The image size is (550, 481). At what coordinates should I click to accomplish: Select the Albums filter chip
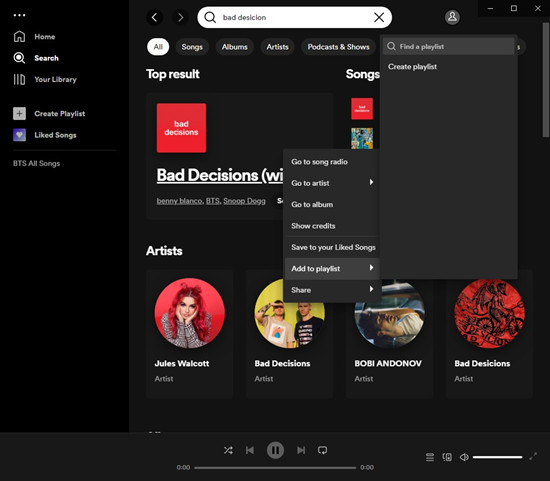tap(234, 47)
